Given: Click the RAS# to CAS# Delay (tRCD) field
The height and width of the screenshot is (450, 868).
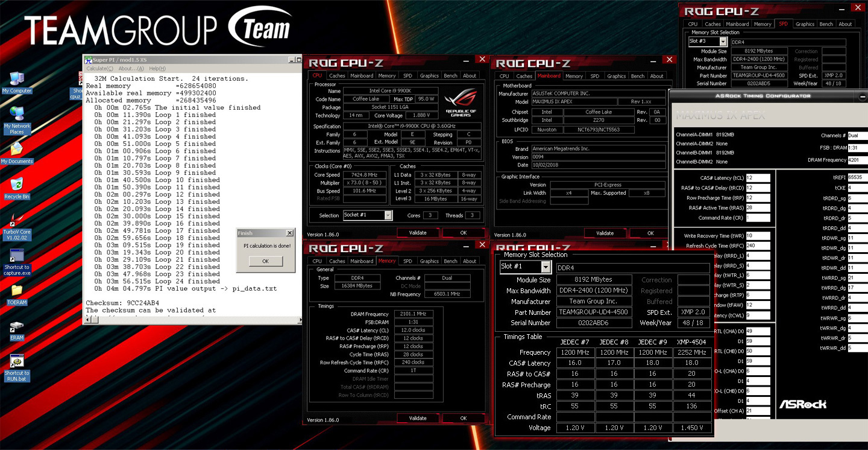Looking at the screenshot, I should point(758,188).
